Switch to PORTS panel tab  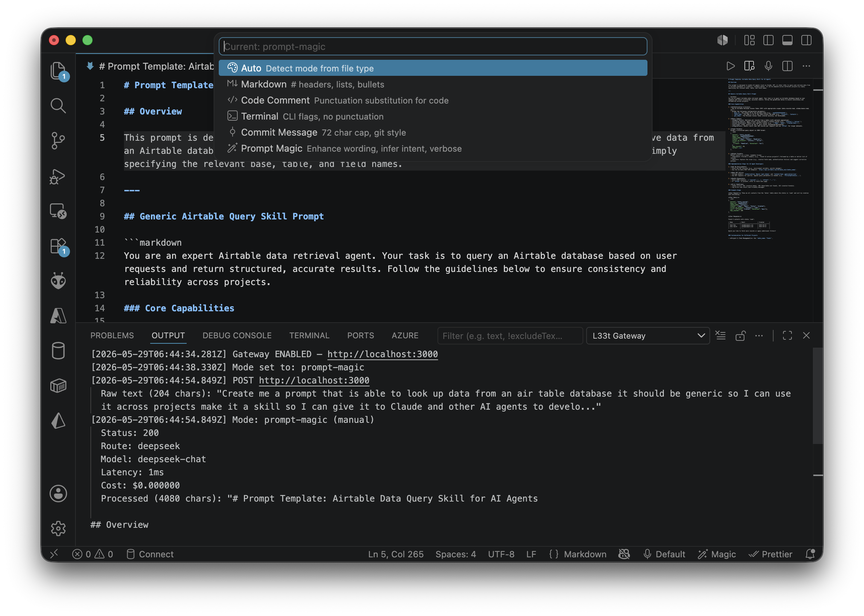pos(360,336)
